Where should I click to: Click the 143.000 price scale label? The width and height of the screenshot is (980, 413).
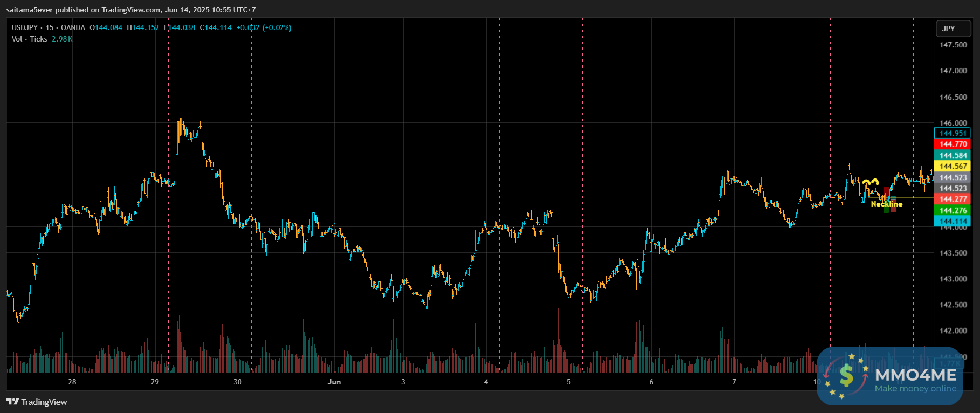pos(953,279)
